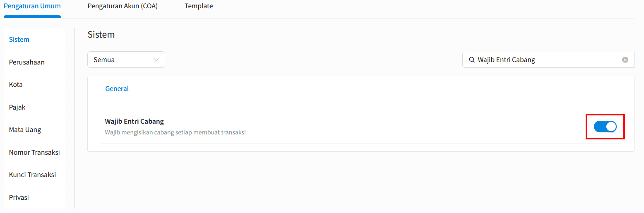Select the General section tab
Image resolution: width=644 pixels, height=213 pixels.
pos(117,89)
